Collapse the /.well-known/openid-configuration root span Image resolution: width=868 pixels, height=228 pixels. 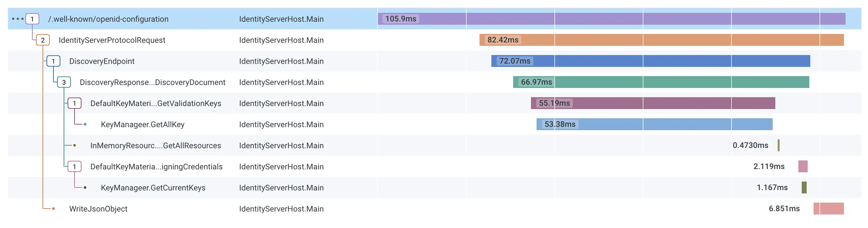tap(32, 19)
